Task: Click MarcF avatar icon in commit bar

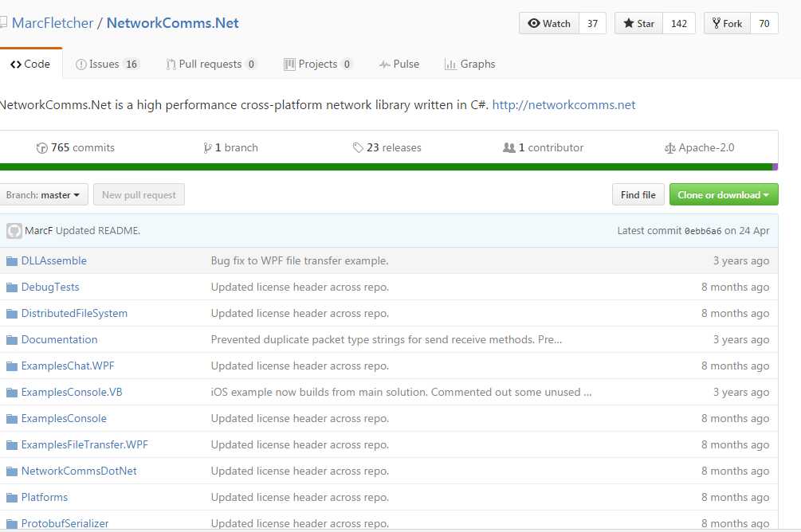Action: pyautogui.click(x=14, y=231)
